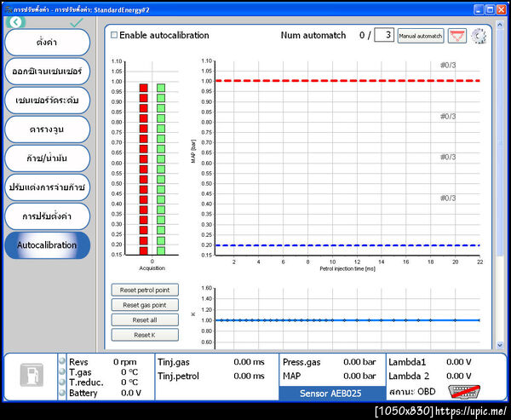The image size is (511, 420).
Task: Click the Acquisition chart label
Action: pos(152,268)
